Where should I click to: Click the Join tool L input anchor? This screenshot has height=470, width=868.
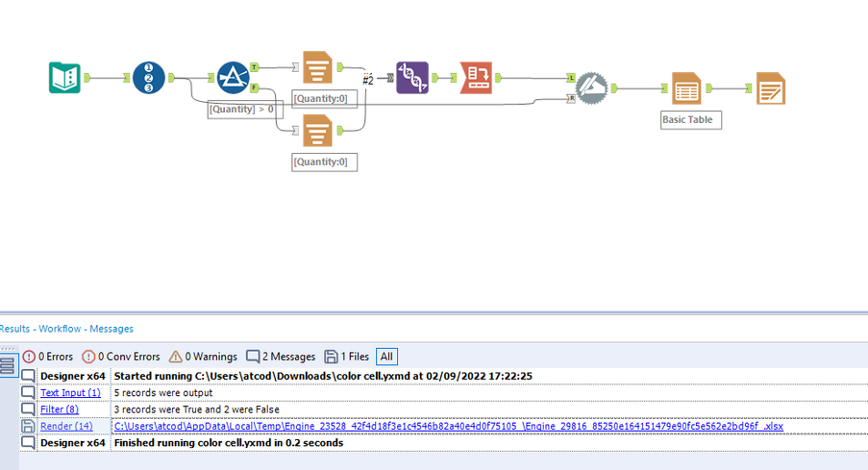[571, 78]
